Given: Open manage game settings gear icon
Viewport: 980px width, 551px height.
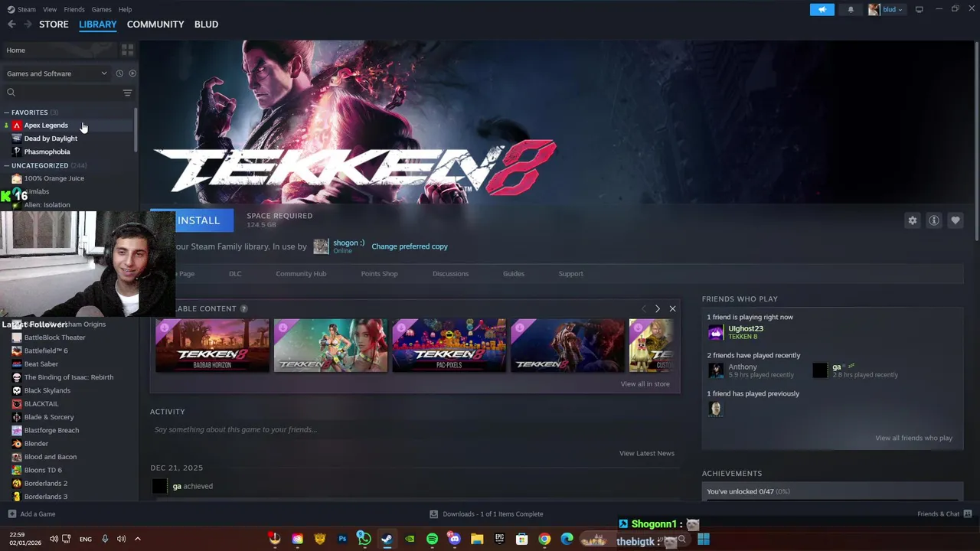Looking at the screenshot, I should point(913,220).
